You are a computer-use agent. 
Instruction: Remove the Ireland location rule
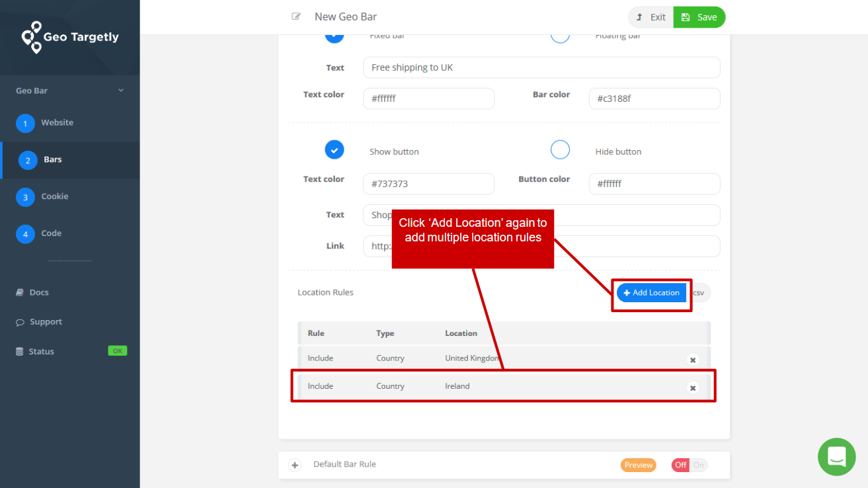click(x=692, y=387)
